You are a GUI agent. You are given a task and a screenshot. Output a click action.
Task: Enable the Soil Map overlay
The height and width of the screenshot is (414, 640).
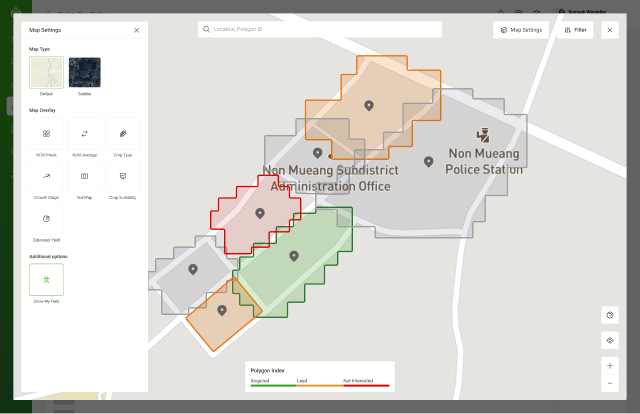pyautogui.click(x=84, y=176)
